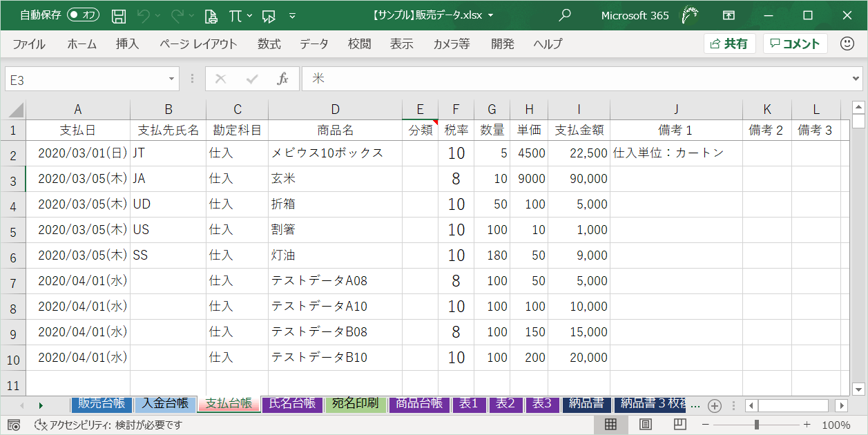The width and height of the screenshot is (868, 435).
Task: Switch to 氏名台帳 sheet tab
Action: coord(293,404)
